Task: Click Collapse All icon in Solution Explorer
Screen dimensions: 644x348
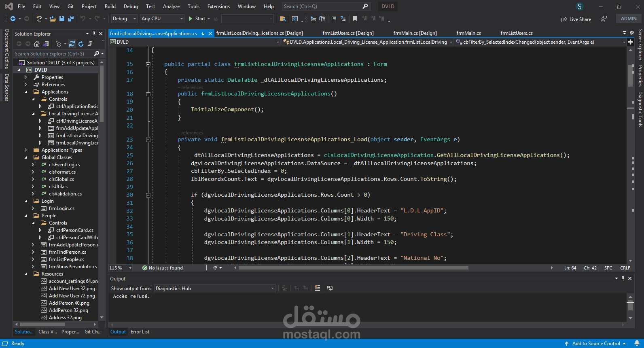Action: 90,44
